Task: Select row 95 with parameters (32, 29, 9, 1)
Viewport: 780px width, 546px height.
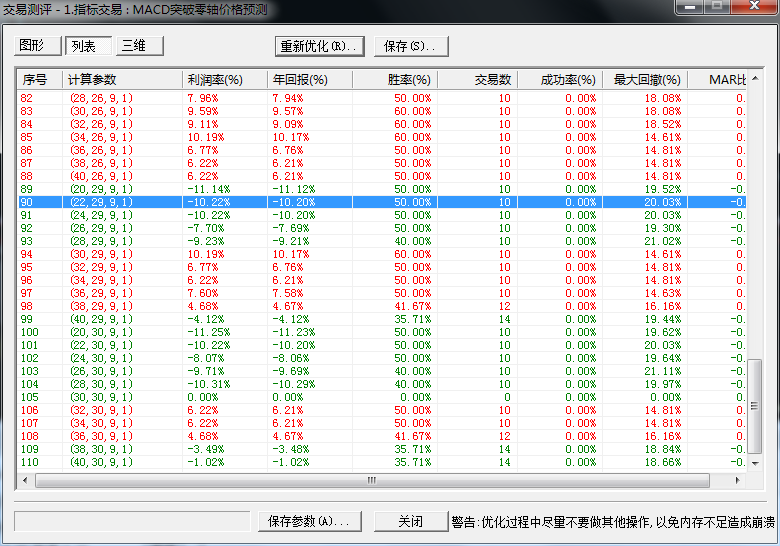Action: point(382,267)
